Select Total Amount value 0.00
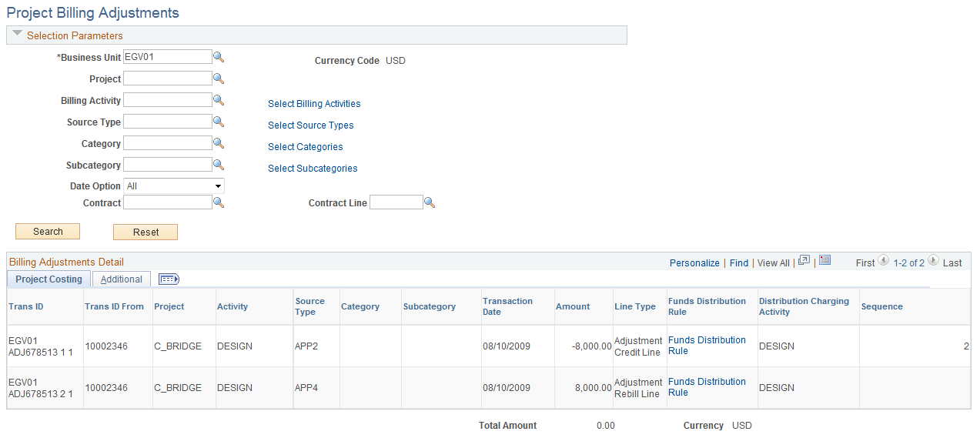 tap(606, 426)
